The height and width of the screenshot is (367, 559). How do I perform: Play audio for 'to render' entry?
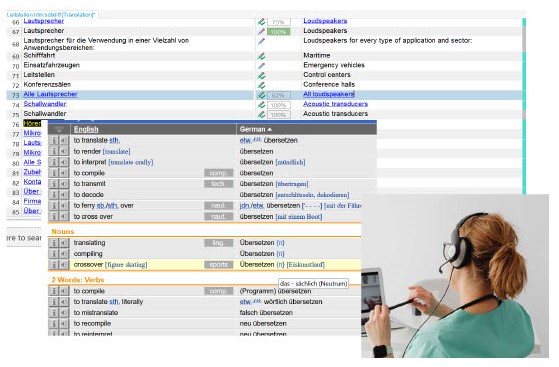pyautogui.click(x=63, y=151)
